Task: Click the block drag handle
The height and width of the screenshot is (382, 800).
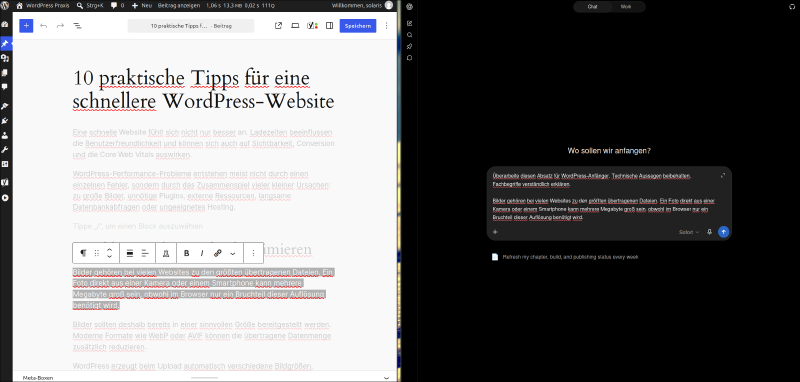Action: (97, 253)
